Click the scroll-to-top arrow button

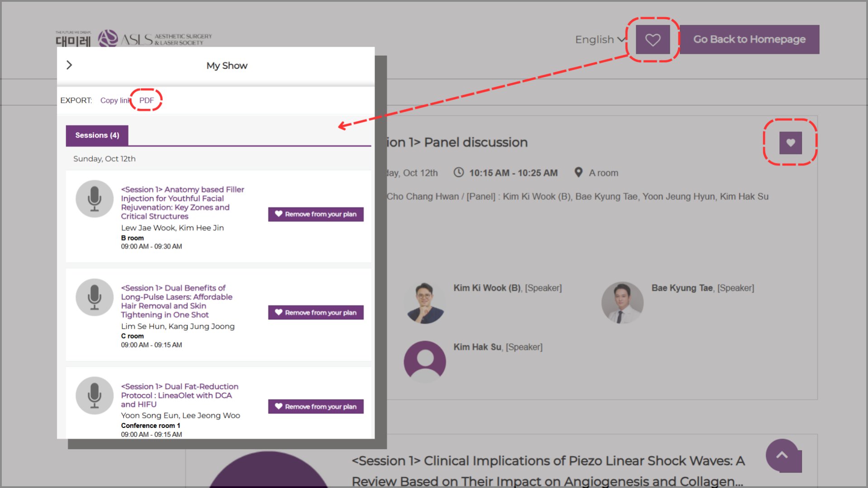click(782, 455)
